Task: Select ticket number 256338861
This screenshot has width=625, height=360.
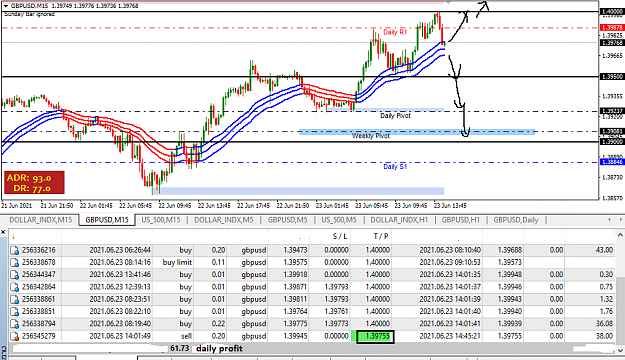Action: coord(39,299)
